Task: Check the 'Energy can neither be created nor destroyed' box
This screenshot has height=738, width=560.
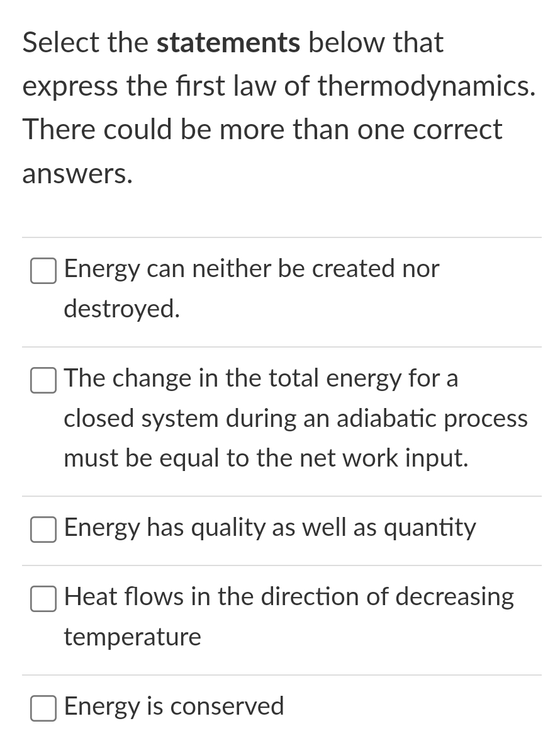Action: coord(43,271)
